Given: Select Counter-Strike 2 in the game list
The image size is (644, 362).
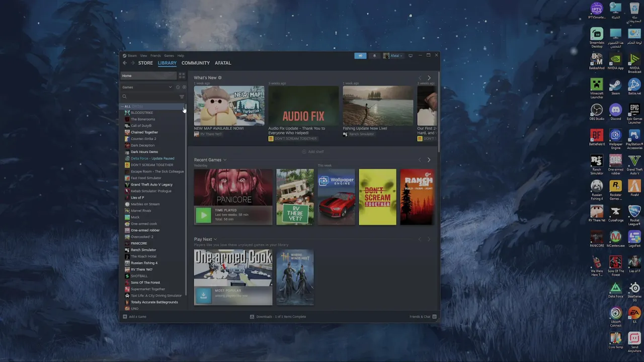Looking at the screenshot, I should click(x=143, y=139).
